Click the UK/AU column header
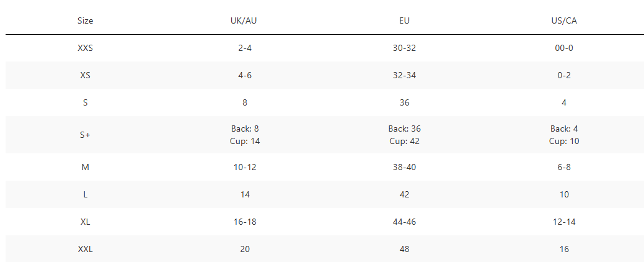 tap(244, 20)
